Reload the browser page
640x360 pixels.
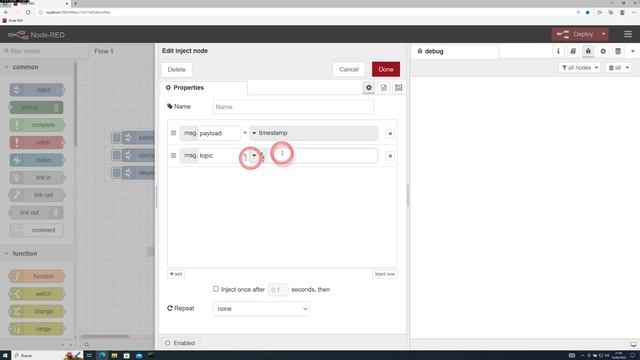point(28,12)
